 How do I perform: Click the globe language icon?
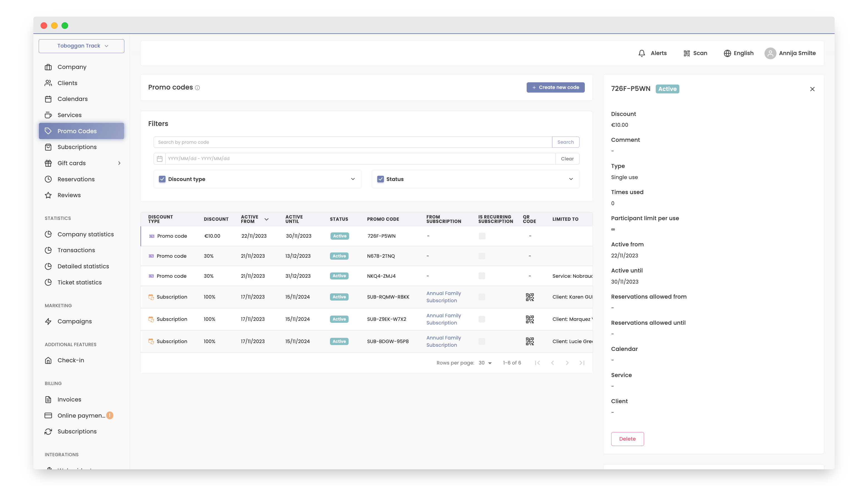point(727,53)
